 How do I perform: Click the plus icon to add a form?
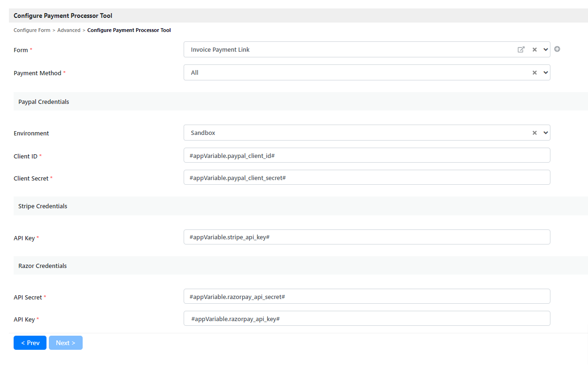coord(557,49)
